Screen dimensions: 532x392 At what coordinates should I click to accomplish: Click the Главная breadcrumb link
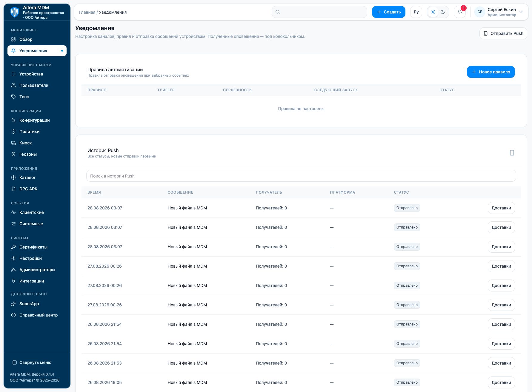[x=87, y=12]
